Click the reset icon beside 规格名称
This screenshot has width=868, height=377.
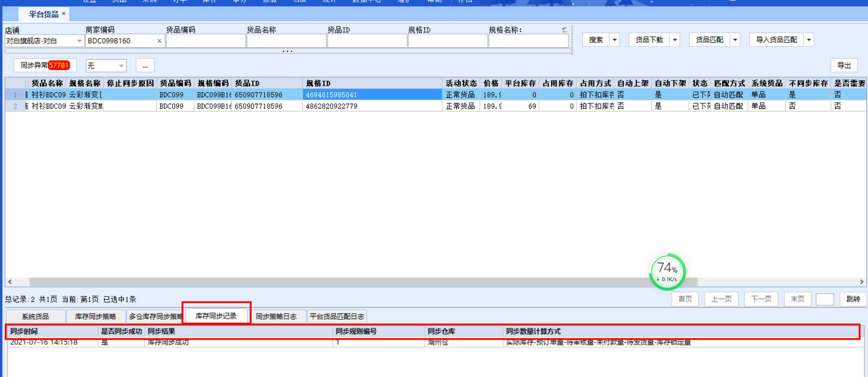pos(564,30)
